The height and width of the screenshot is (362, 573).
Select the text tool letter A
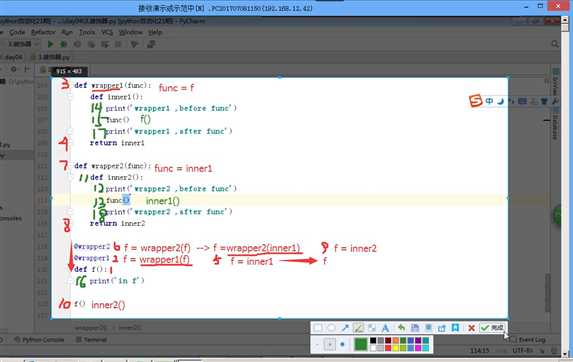click(x=385, y=328)
